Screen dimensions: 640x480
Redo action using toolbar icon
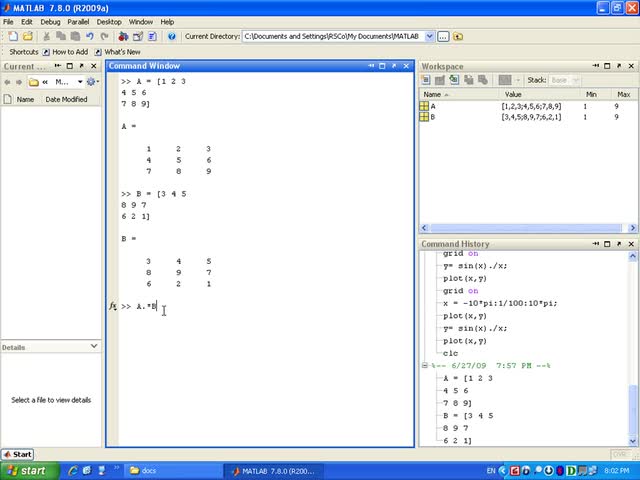[x=104, y=36]
